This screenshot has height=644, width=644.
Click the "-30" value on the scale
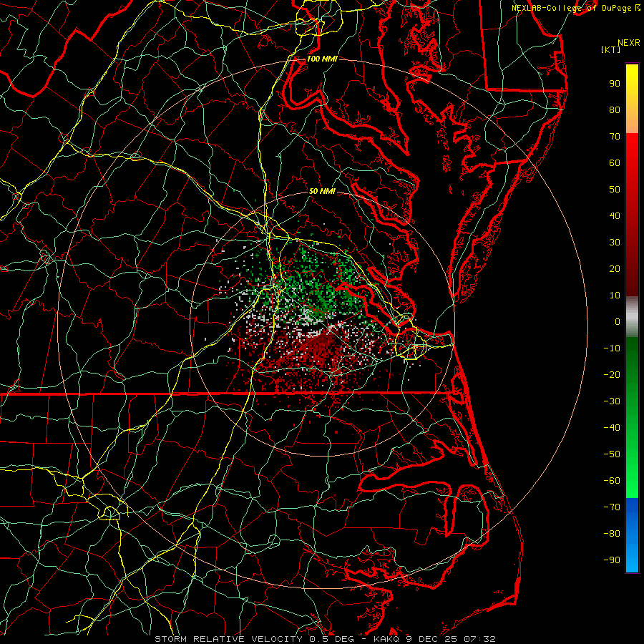612,401
